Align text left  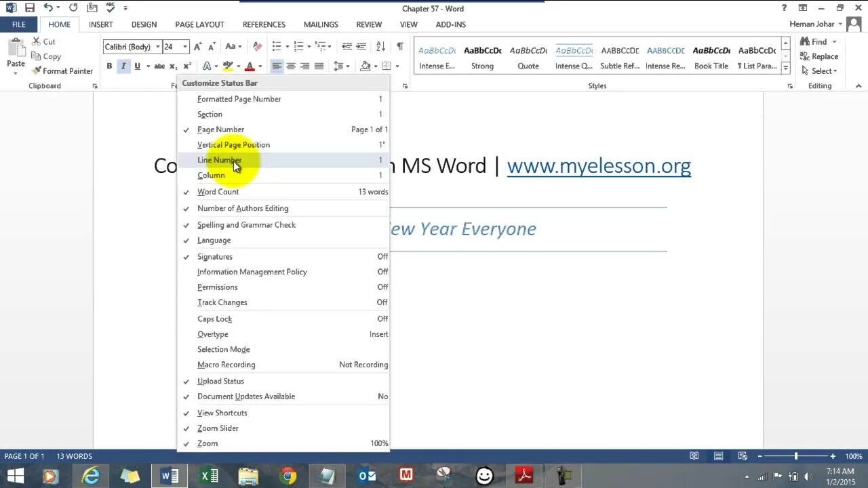click(x=277, y=66)
